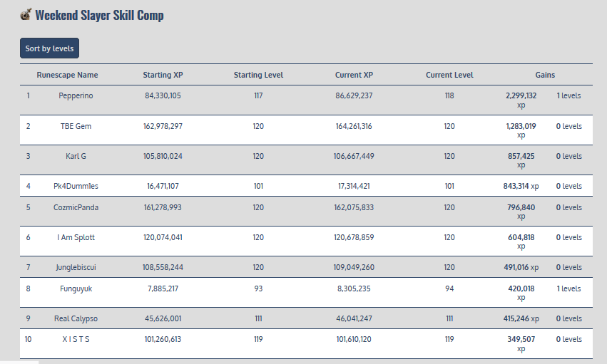The width and height of the screenshot is (607, 364).
Task: Click the Starting XP column header
Action: pyautogui.click(x=163, y=75)
